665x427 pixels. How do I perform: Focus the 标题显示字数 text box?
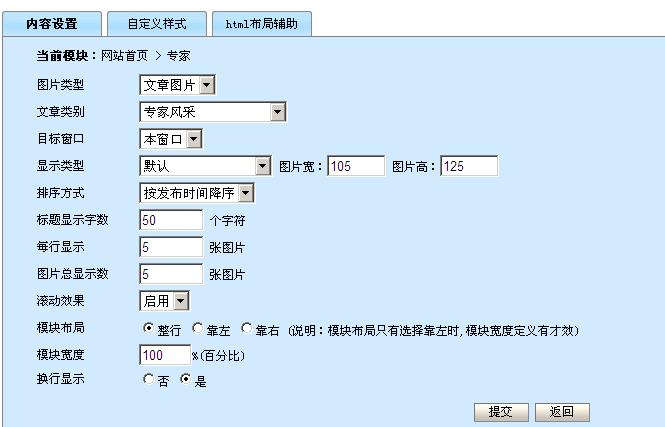pos(171,220)
